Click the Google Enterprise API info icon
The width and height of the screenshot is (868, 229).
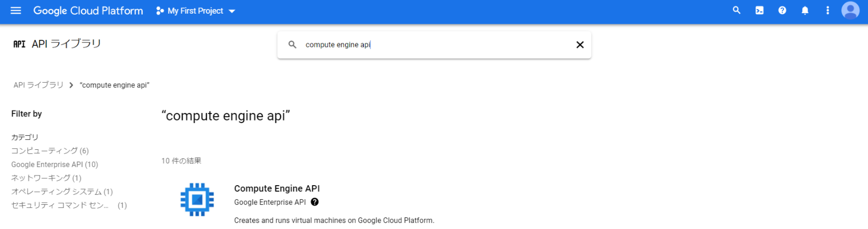click(314, 202)
